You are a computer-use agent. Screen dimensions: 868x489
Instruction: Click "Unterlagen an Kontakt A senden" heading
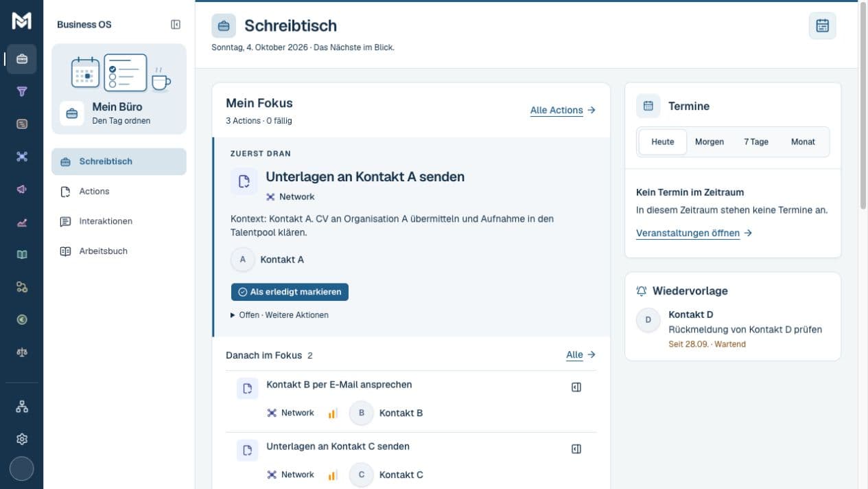click(365, 177)
